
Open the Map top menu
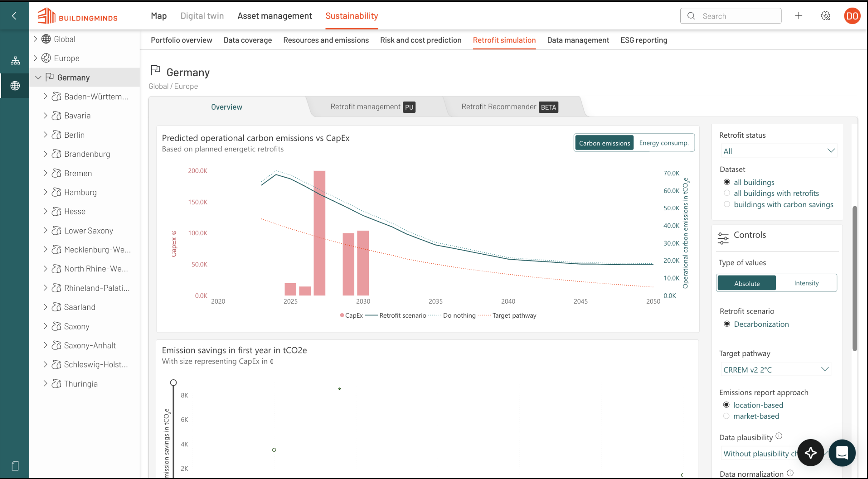159,16
